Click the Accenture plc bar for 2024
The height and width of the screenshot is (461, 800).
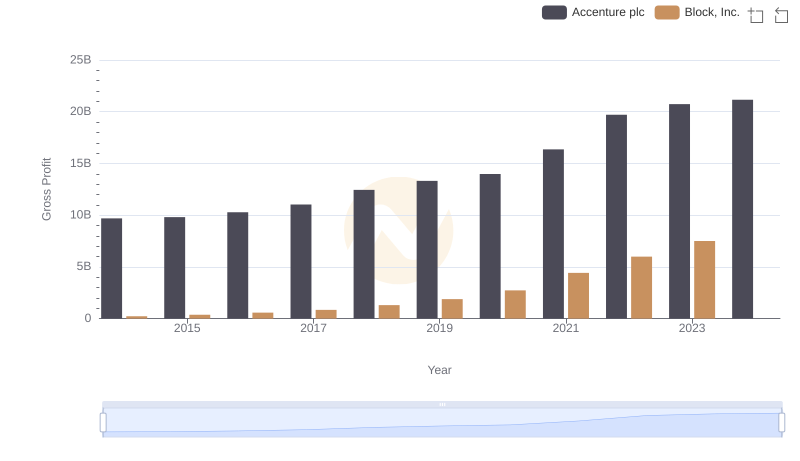pyautogui.click(x=742, y=209)
